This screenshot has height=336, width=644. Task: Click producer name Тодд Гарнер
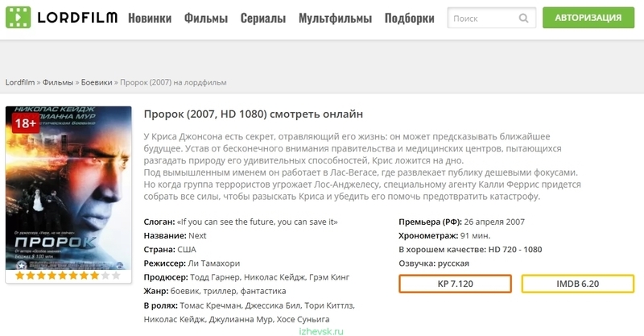coord(215,277)
